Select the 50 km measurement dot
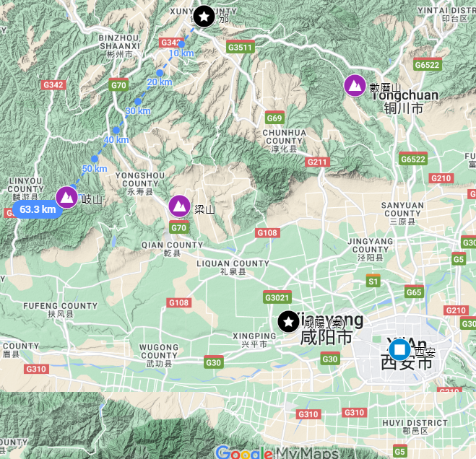 (x=95, y=159)
